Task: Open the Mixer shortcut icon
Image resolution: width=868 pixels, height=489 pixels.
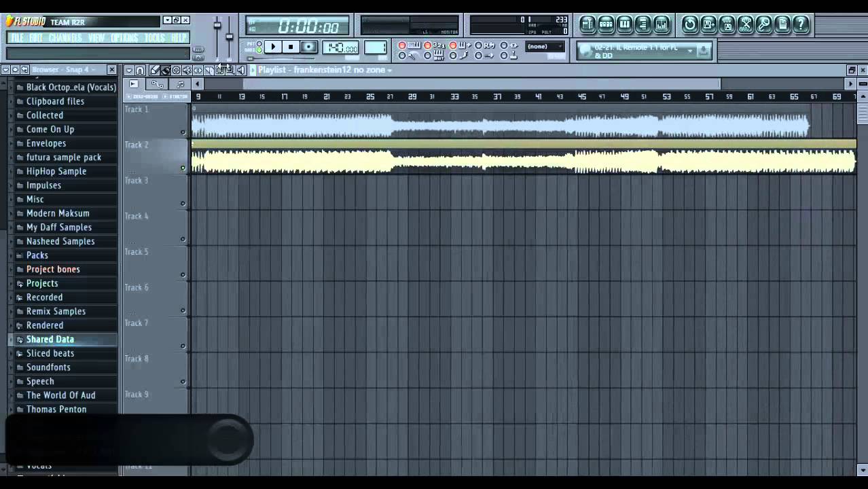Action: [x=661, y=25]
